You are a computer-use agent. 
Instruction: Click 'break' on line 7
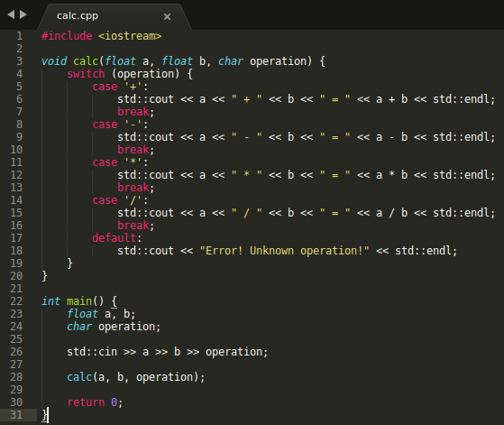coord(133,112)
